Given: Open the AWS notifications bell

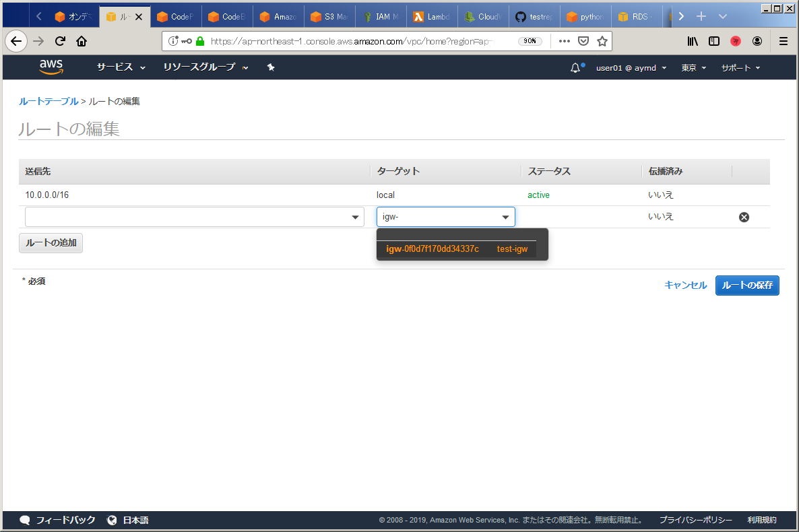Looking at the screenshot, I should pos(575,67).
